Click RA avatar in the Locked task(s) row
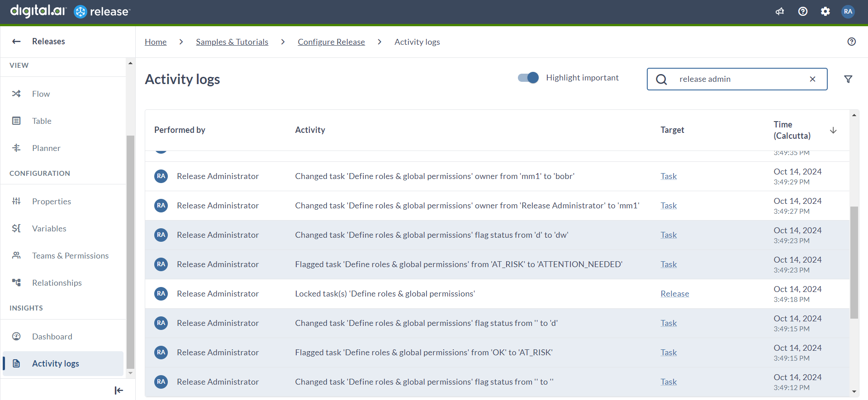The width and height of the screenshot is (868, 400). coord(161,294)
